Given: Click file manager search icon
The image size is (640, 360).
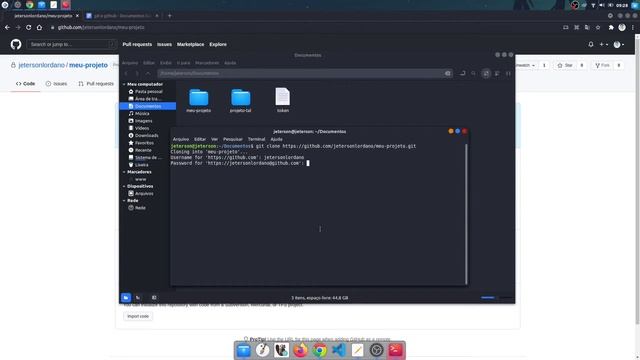Looking at the screenshot, I should tap(473, 73).
